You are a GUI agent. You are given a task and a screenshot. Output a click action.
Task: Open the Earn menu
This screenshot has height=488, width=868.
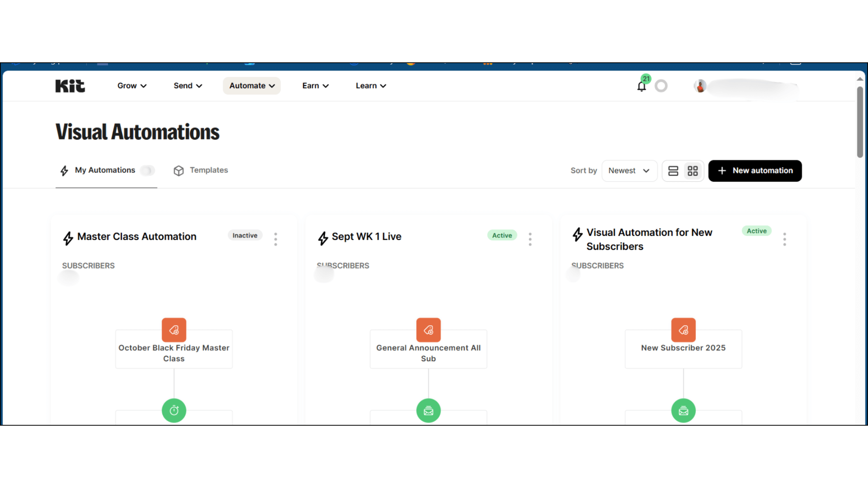coord(315,86)
